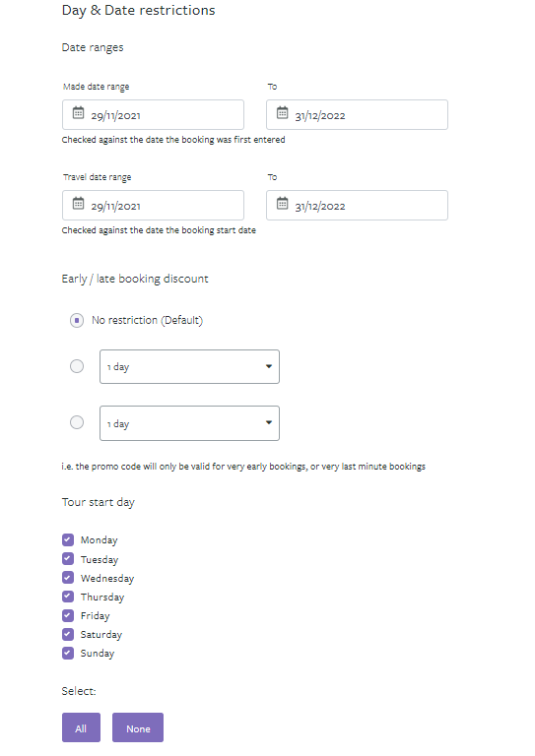The image size is (535, 756).
Task: Expand the second 1 day dropdown
Action: (189, 423)
